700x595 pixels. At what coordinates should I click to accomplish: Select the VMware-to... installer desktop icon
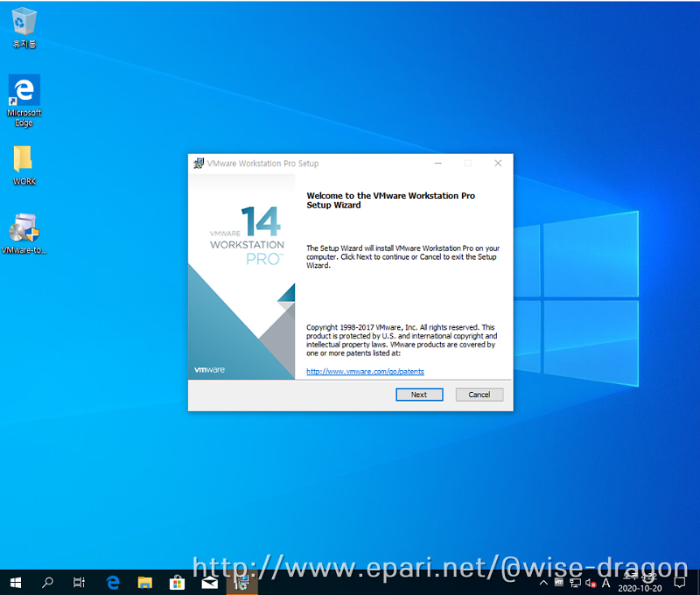[x=24, y=234]
